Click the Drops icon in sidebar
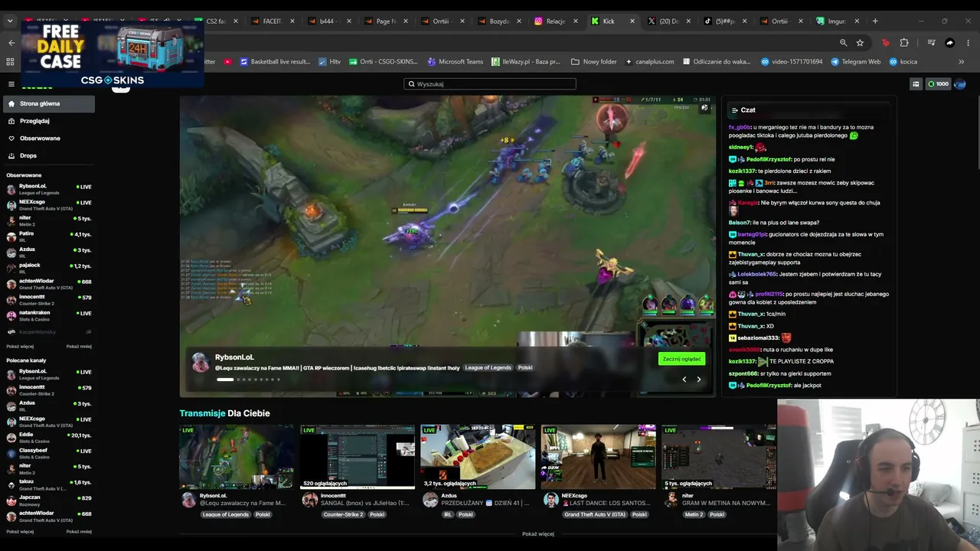The image size is (980, 551). tap(11, 155)
